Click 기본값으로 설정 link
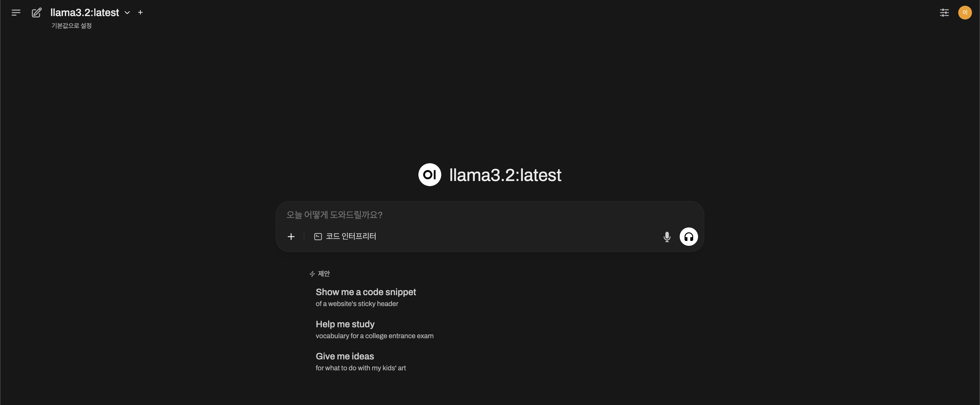Viewport: 980px width, 405px height. coord(72,26)
